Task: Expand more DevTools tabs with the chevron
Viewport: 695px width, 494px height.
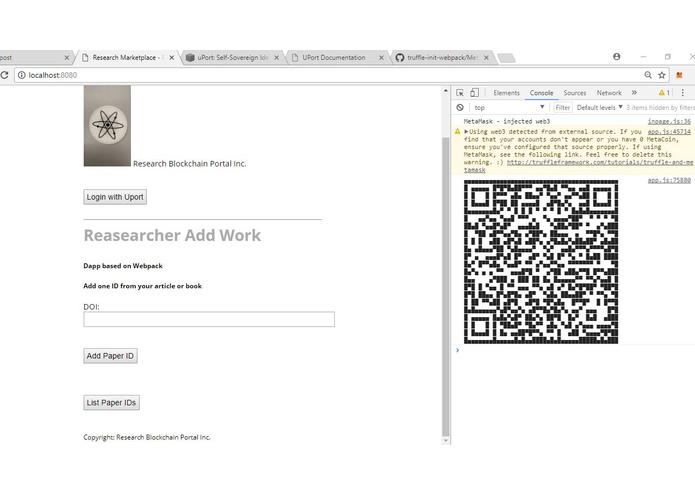Action: [x=634, y=93]
